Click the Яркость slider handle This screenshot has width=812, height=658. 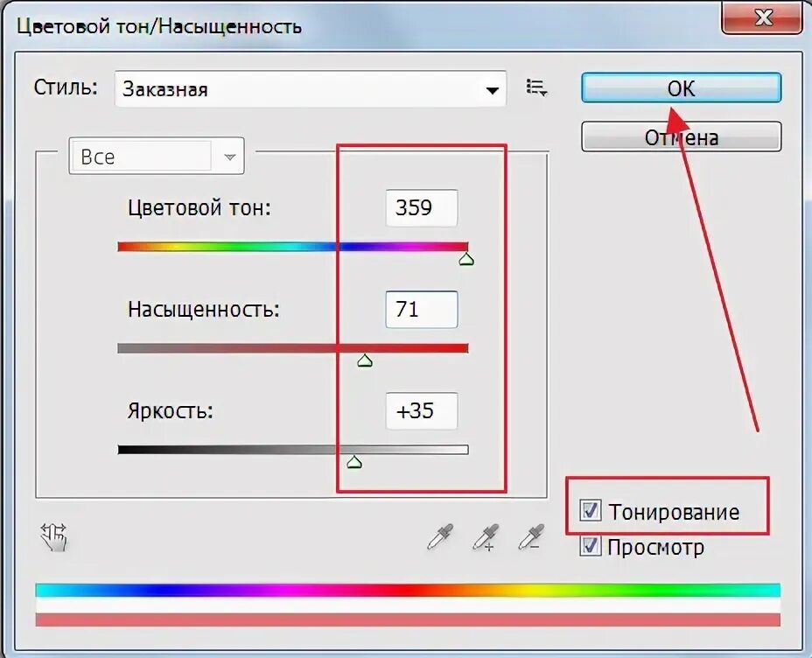tap(354, 462)
